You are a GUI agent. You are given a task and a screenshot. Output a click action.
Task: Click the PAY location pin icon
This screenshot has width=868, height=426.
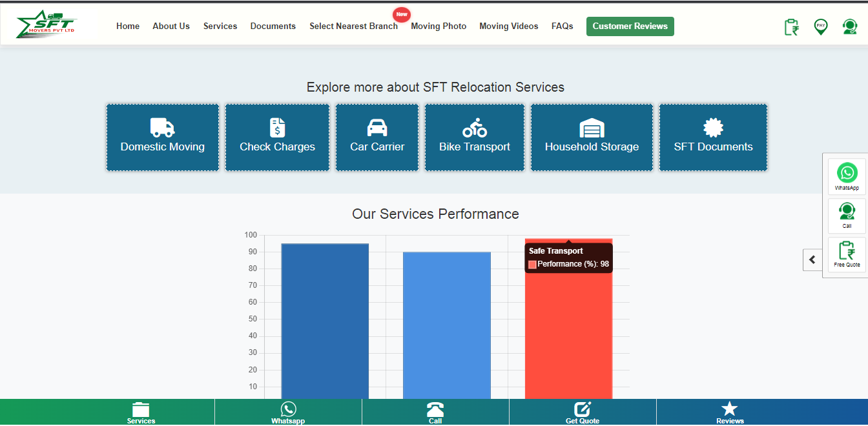pos(820,26)
